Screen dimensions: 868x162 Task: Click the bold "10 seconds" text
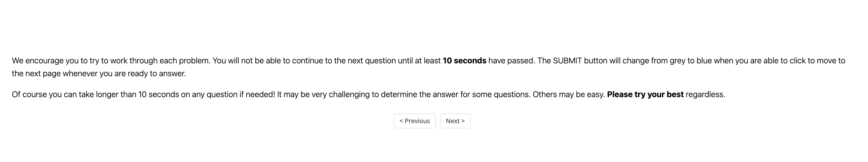(x=464, y=61)
